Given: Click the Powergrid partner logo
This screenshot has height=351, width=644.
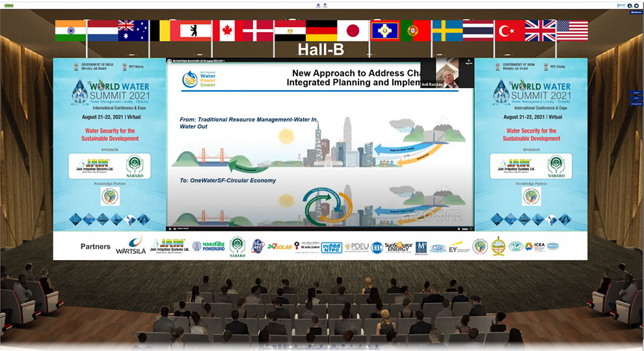Looking at the screenshot, I should (209, 246).
